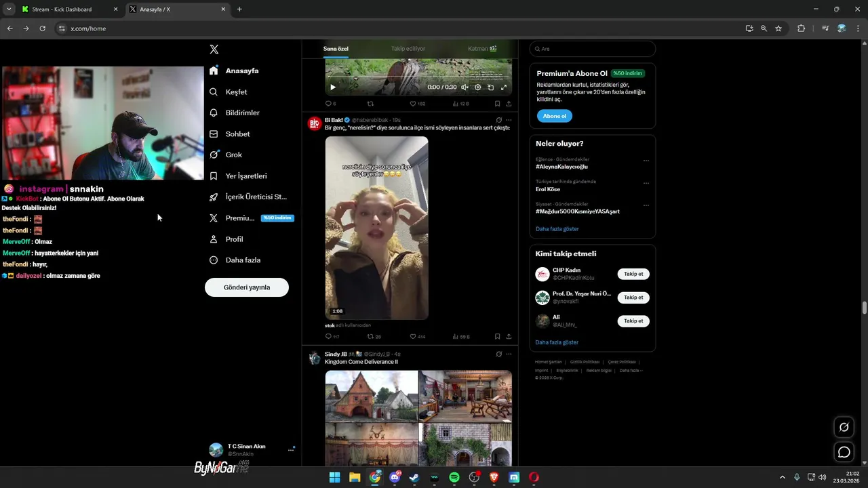Open Premium in the X sidebar

click(x=252, y=218)
